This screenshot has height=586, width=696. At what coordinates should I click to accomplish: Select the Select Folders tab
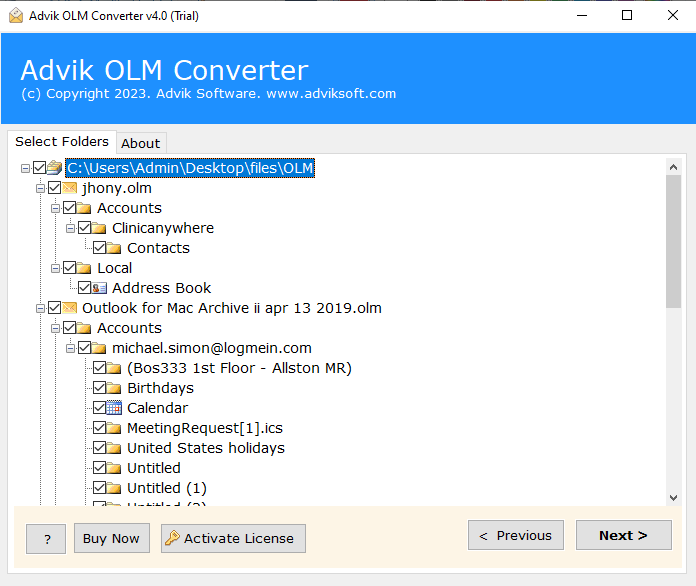(x=62, y=142)
